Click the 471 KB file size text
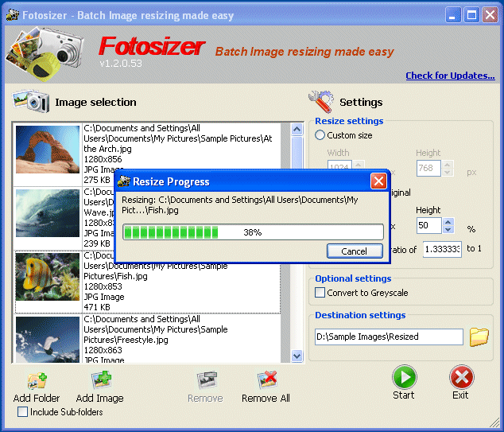The width and height of the screenshot is (504, 432). click(97, 307)
